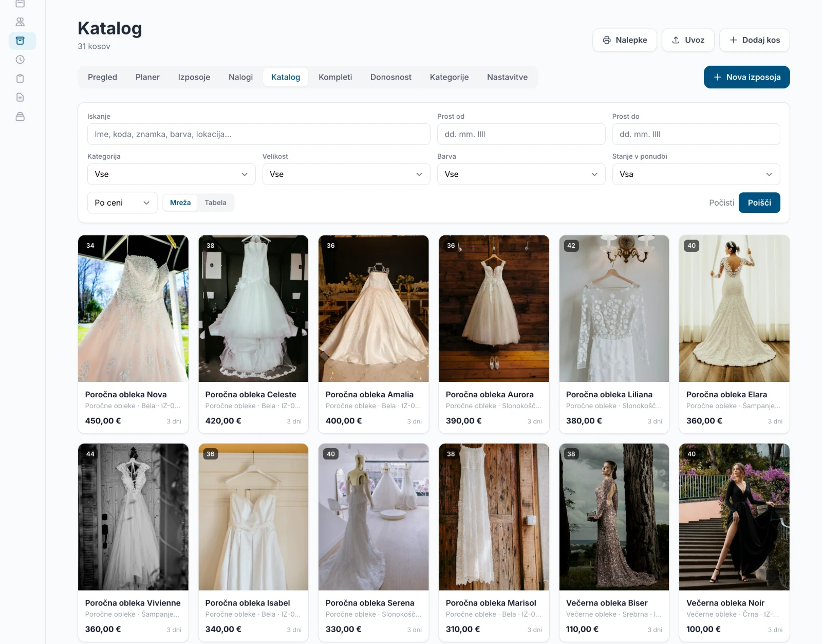Open the clock icon in sidebar
Screen dimensions: 822x644
(x=20, y=60)
